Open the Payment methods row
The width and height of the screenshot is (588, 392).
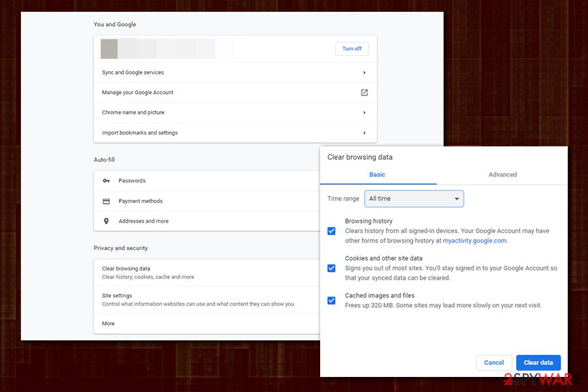(x=206, y=201)
